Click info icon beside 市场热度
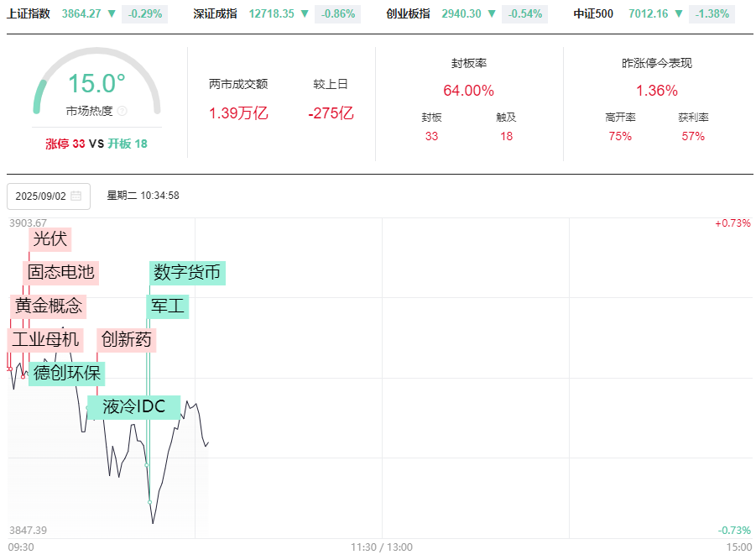The height and width of the screenshot is (560, 756). pos(123,111)
